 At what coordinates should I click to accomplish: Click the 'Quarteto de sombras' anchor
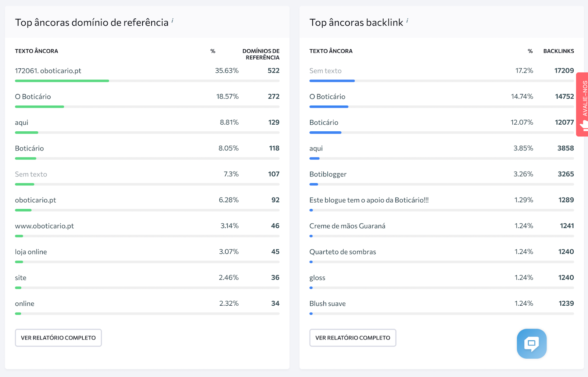(x=343, y=252)
